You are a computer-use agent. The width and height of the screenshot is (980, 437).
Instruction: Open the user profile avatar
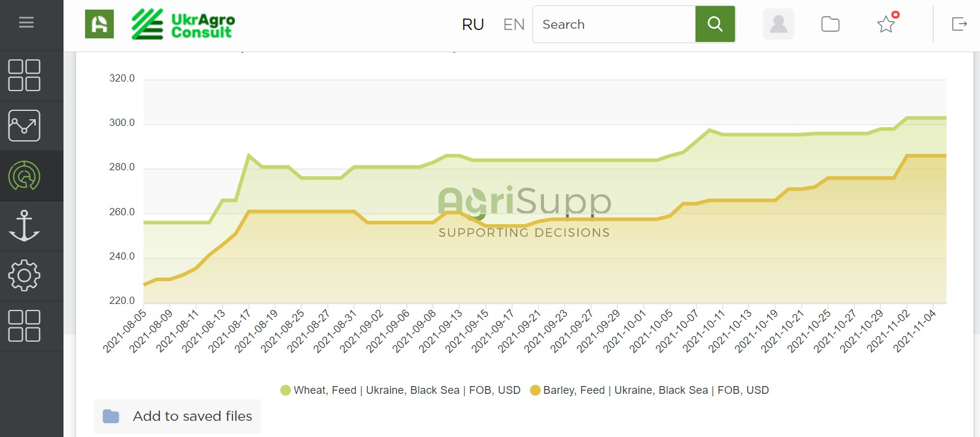(x=778, y=24)
